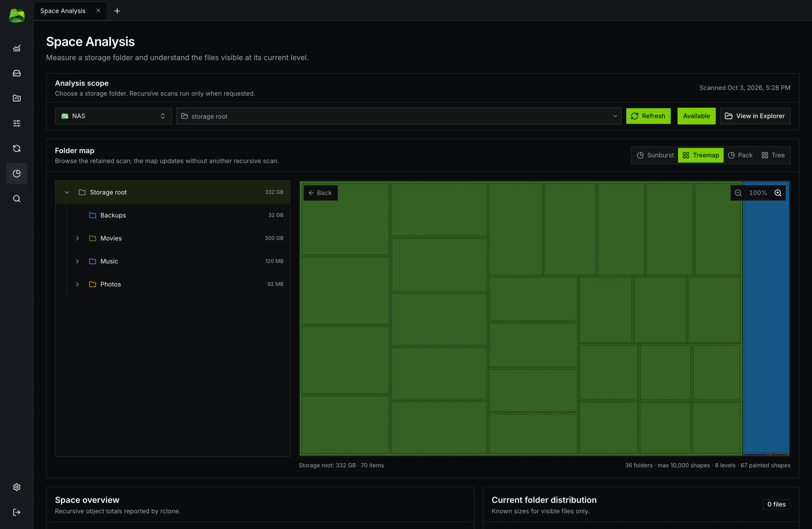Open the sliders filter icon in sidebar
The height and width of the screenshot is (529, 812).
(x=16, y=123)
